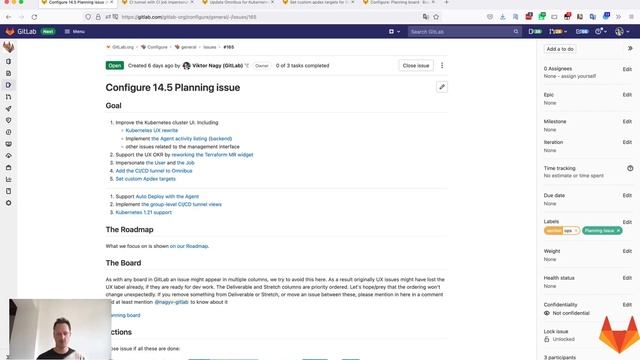The width and height of the screenshot is (640, 360).
Task: Click the search magnifier icon
Action: (x=516, y=31)
